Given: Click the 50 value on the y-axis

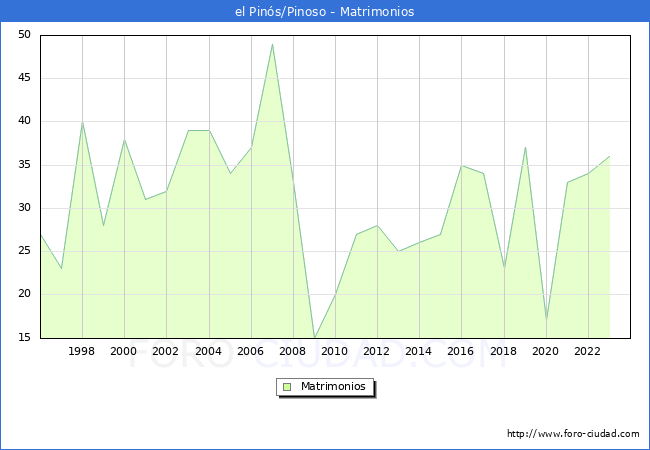Looking at the screenshot, I should tap(24, 35).
